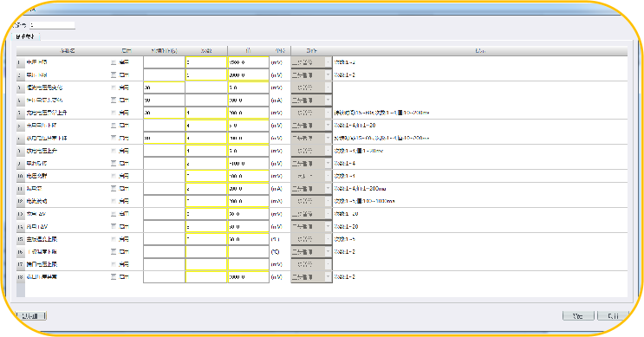Open the action dropdown in row 17
The image size is (644, 337).
point(311,264)
